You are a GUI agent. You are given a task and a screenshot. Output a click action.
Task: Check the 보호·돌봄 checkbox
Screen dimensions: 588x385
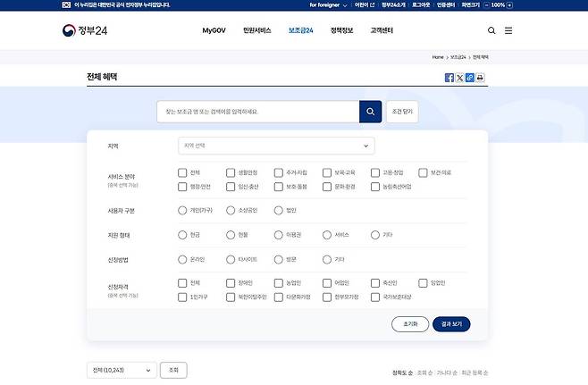point(278,187)
